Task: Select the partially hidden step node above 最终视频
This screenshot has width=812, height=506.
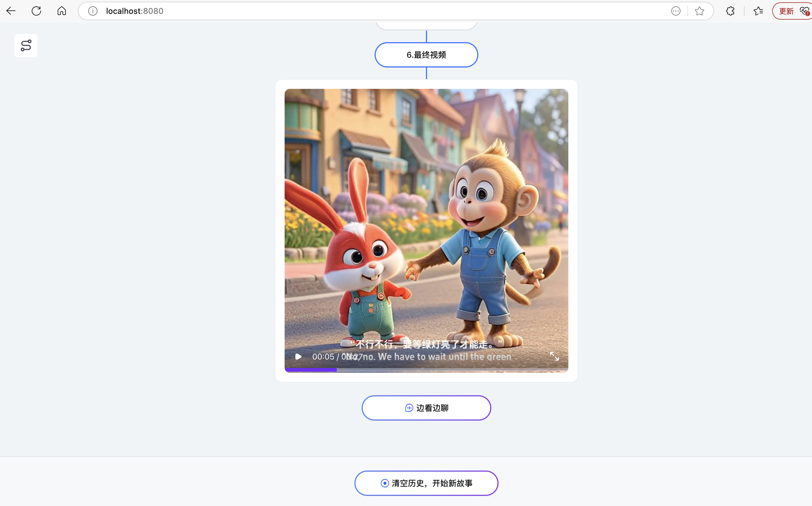Action: tap(426, 25)
